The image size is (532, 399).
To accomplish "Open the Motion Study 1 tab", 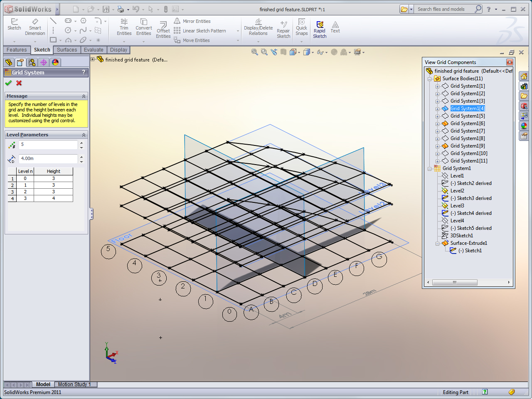I will 75,384.
